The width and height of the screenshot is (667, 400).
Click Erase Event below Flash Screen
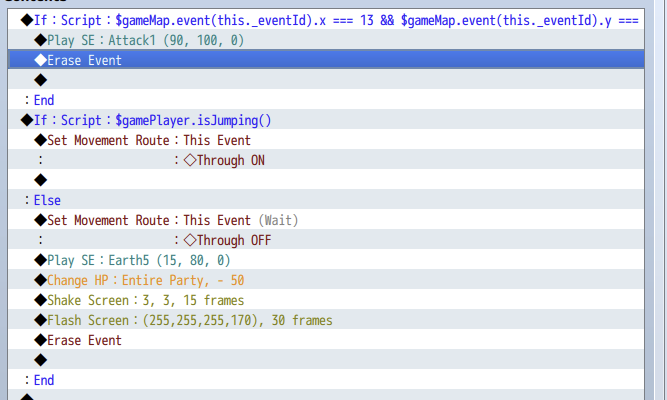(84, 340)
